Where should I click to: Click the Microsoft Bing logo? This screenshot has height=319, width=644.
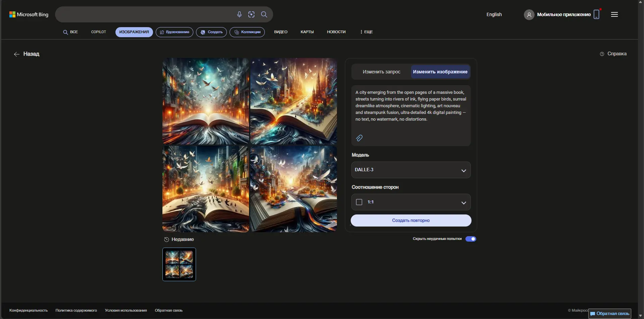(x=28, y=14)
